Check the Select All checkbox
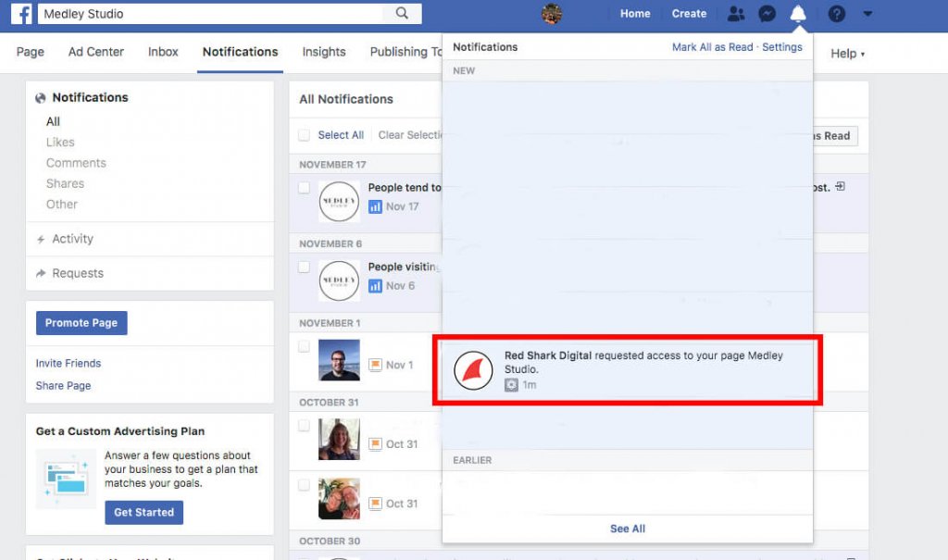The image size is (948, 560). pyautogui.click(x=304, y=134)
